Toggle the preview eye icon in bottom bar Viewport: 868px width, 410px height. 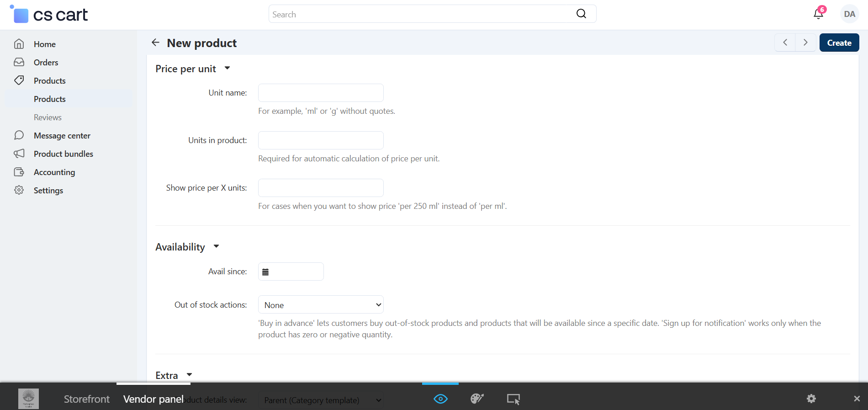coord(440,399)
